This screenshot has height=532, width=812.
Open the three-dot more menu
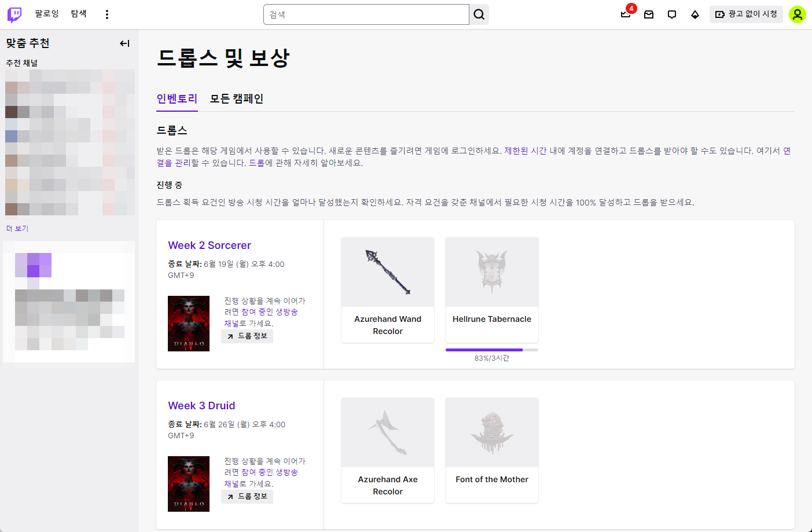[107, 14]
